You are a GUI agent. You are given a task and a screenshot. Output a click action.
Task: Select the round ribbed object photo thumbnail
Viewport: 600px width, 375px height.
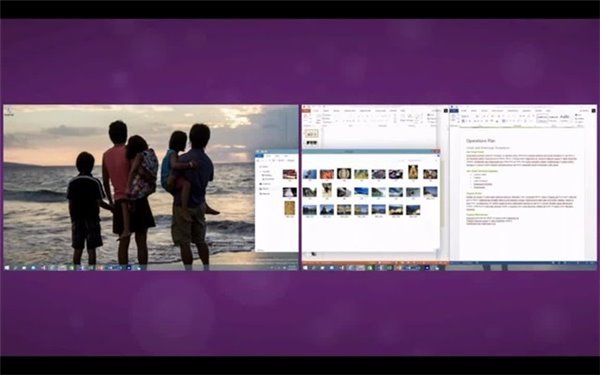click(344, 174)
